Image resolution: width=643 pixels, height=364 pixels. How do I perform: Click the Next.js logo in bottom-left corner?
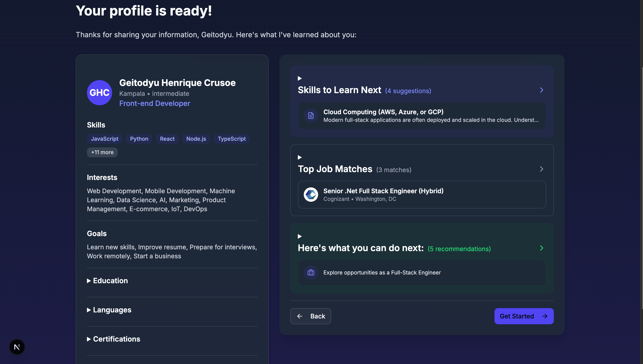17,347
